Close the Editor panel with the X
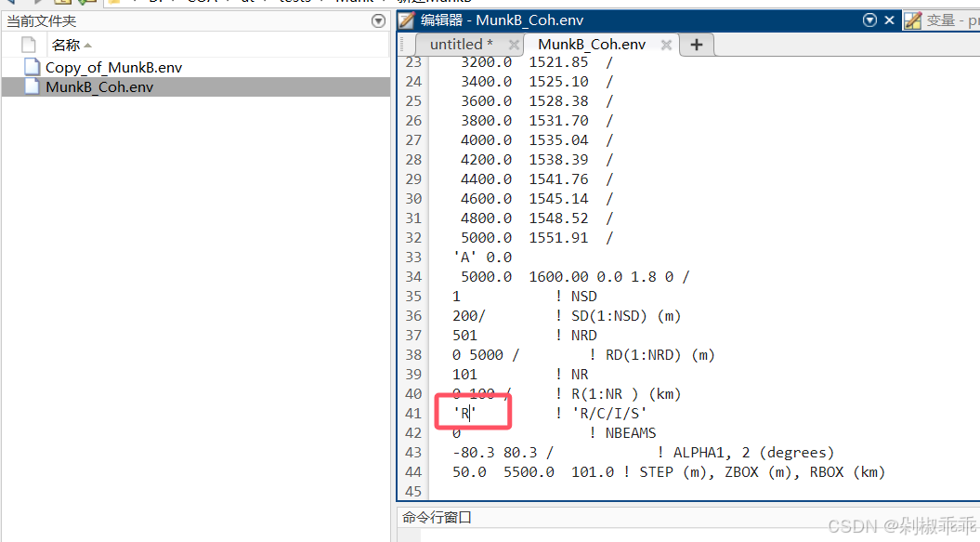Screen dimensions: 980x542 889,20
